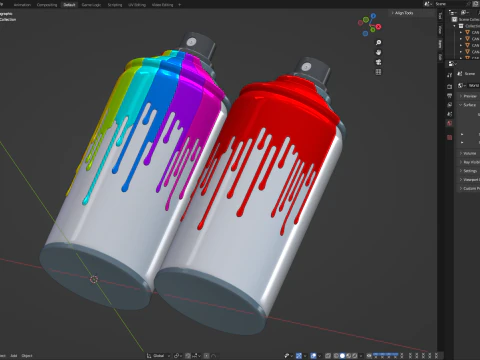This screenshot has width=480, height=360.
Task: Expand the Viewport Display panel
Action: coord(469,179)
